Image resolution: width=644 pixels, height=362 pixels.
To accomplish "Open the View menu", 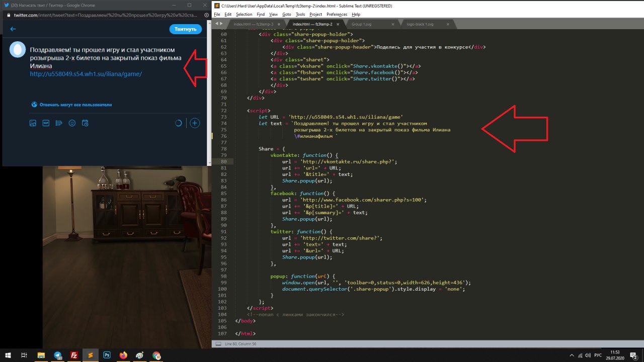I will pos(273,15).
